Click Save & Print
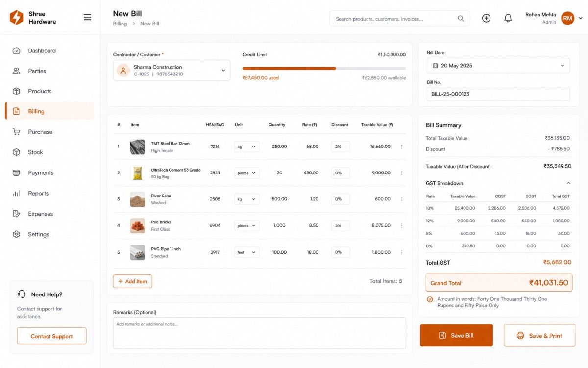The height and width of the screenshot is (368, 588). pyautogui.click(x=539, y=336)
